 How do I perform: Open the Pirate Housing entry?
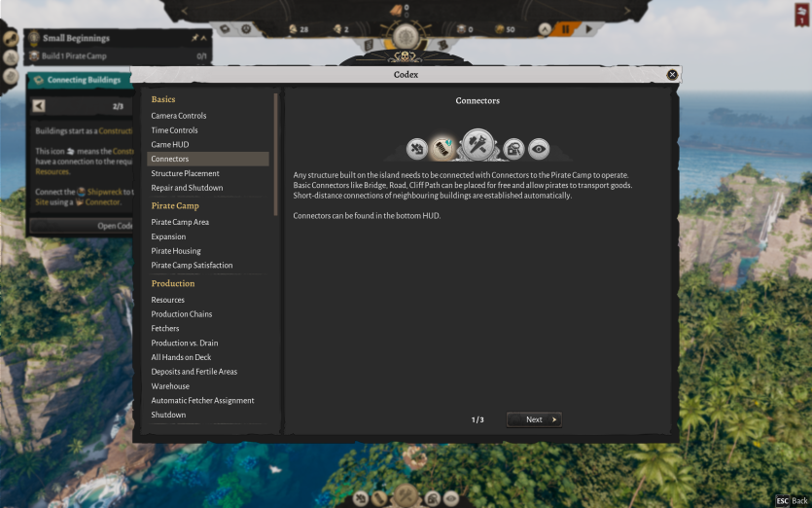click(176, 251)
